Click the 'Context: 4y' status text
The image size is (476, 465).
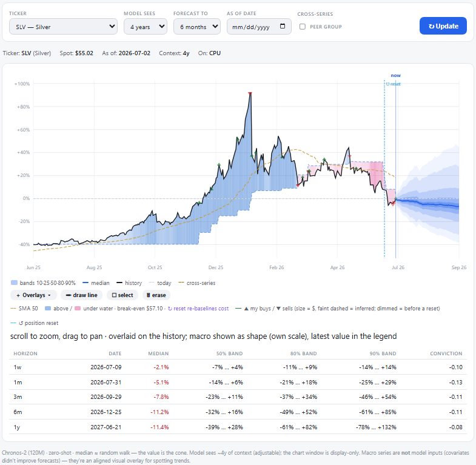pyautogui.click(x=174, y=53)
